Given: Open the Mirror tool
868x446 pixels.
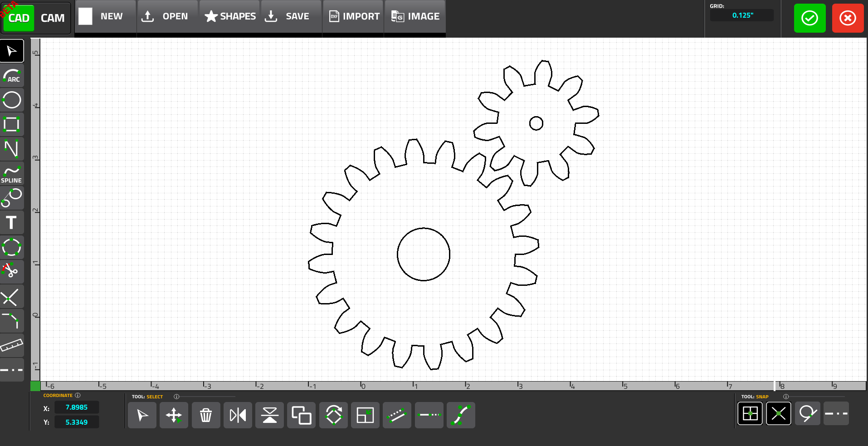Looking at the screenshot, I should tap(238, 415).
